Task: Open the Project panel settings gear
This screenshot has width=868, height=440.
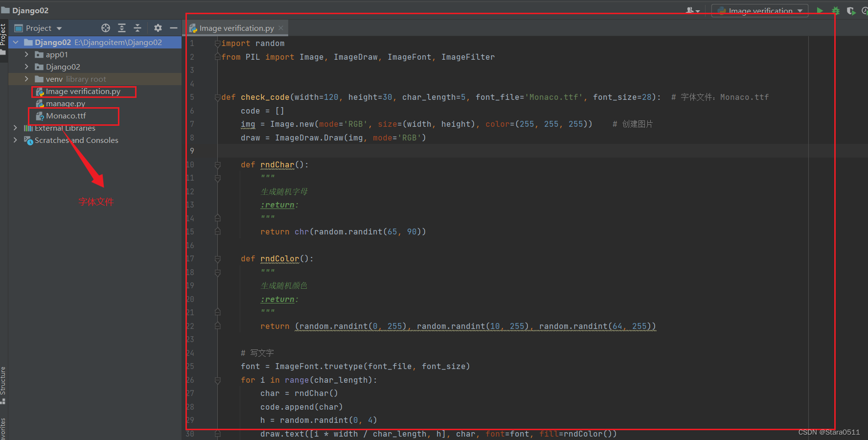Action: point(158,28)
